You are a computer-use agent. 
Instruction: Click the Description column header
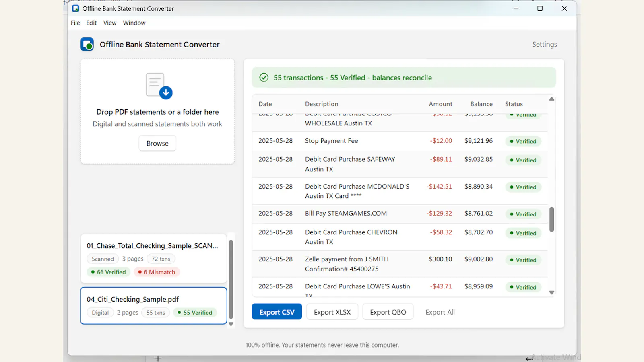tap(322, 104)
